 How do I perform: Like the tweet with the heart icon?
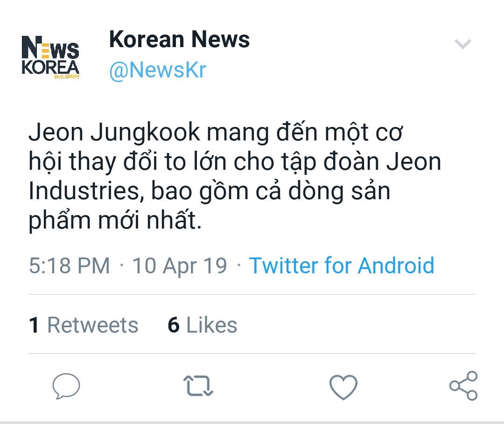click(x=343, y=387)
